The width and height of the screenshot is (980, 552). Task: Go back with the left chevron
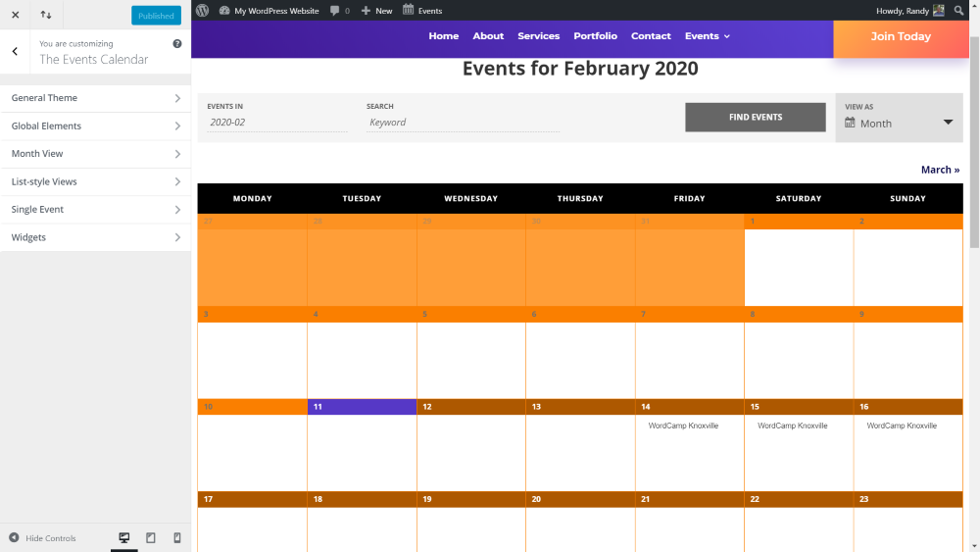coord(15,51)
